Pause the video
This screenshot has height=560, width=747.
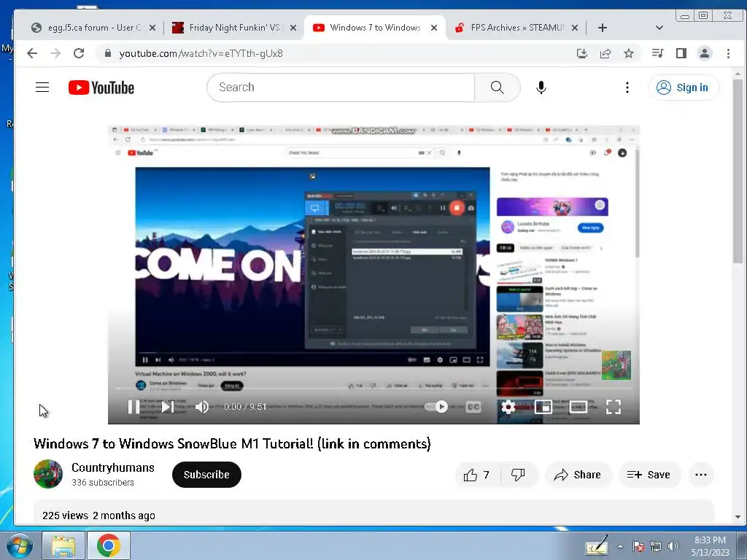[x=134, y=407]
